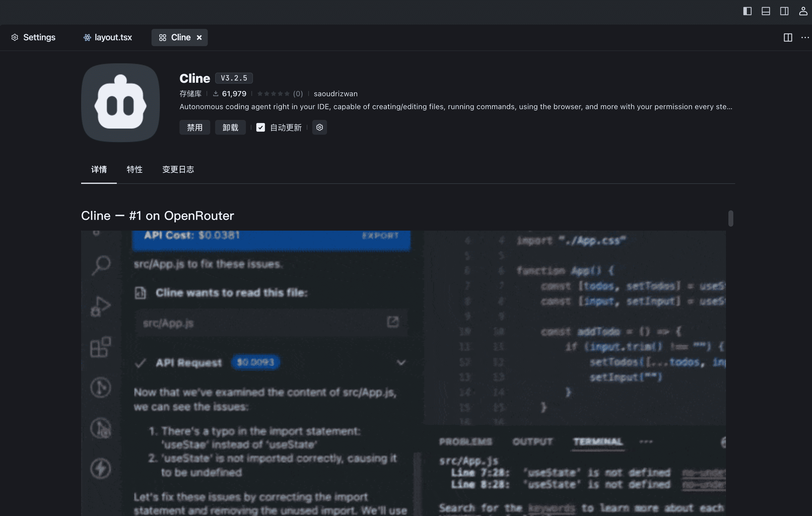
Task: Click the 61,979 install count
Action: (234, 93)
